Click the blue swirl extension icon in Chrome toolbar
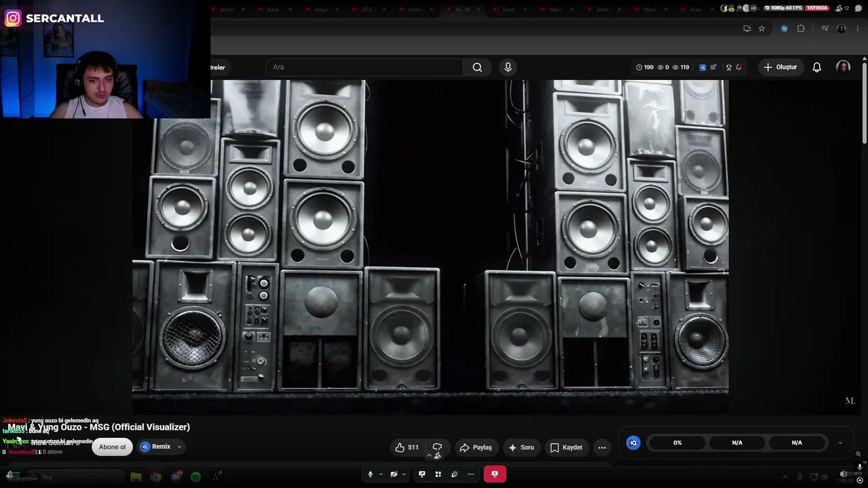 pos(785,28)
